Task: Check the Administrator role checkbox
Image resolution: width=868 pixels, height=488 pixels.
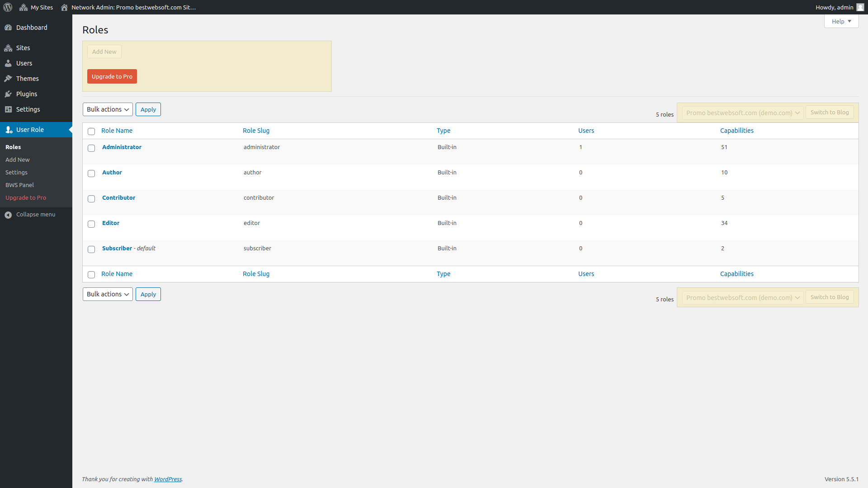Action: 91,148
